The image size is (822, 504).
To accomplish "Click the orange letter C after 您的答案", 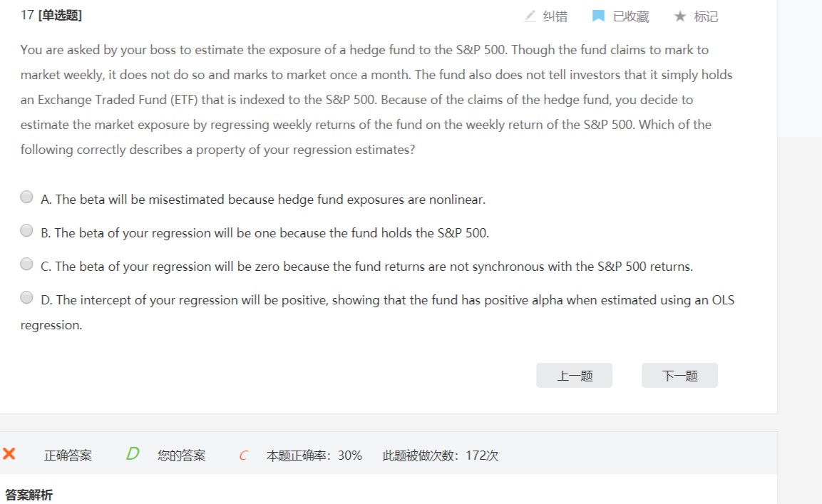I will [243, 456].
